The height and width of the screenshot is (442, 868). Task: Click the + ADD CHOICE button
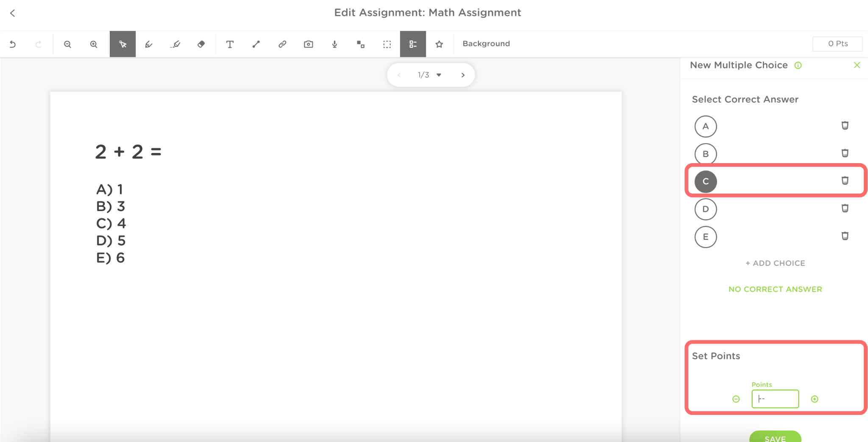pyautogui.click(x=775, y=263)
